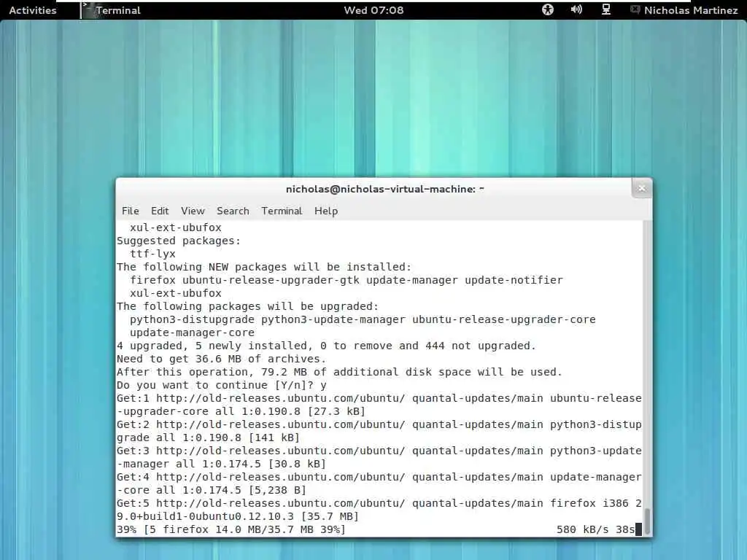Click the 'Get:4' download line
Viewport: 747px width, 560px height.
coord(379,477)
